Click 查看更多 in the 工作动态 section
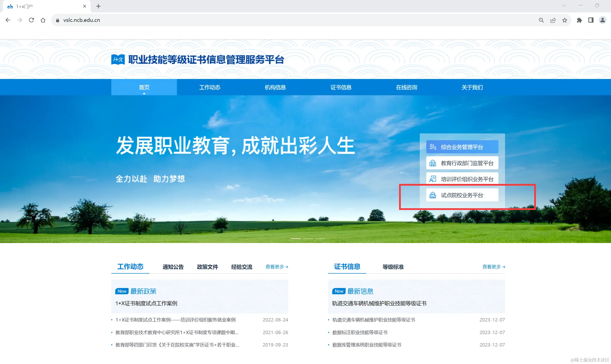 (276, 267)
